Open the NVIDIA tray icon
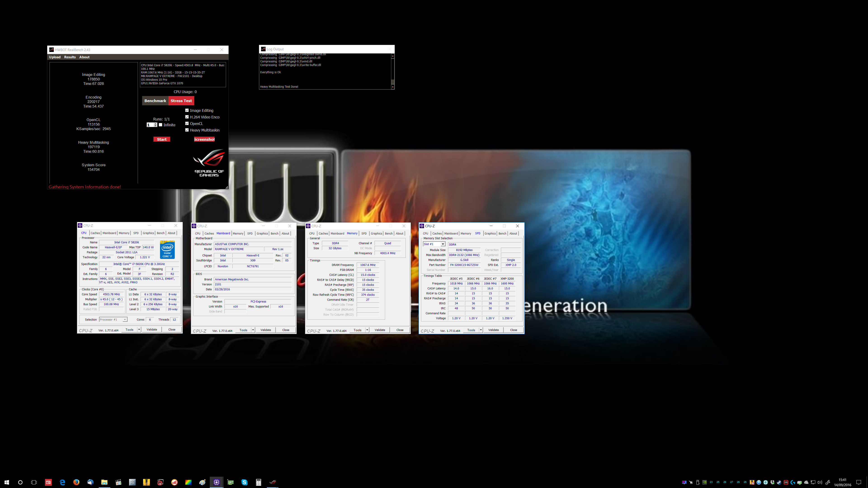This screenshot has height=488, width=868. coord(705,482)
